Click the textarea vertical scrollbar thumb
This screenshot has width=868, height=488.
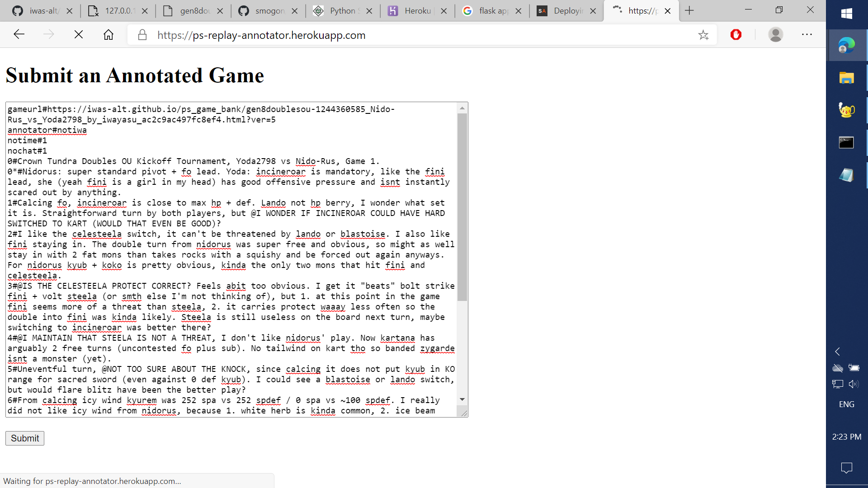pos(462,207)
